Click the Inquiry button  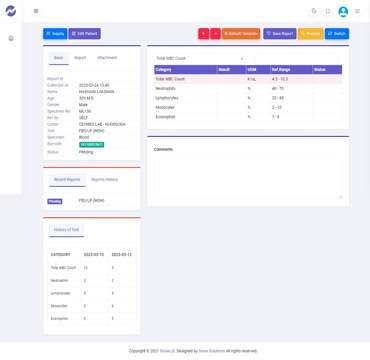(x=55, y=34)
